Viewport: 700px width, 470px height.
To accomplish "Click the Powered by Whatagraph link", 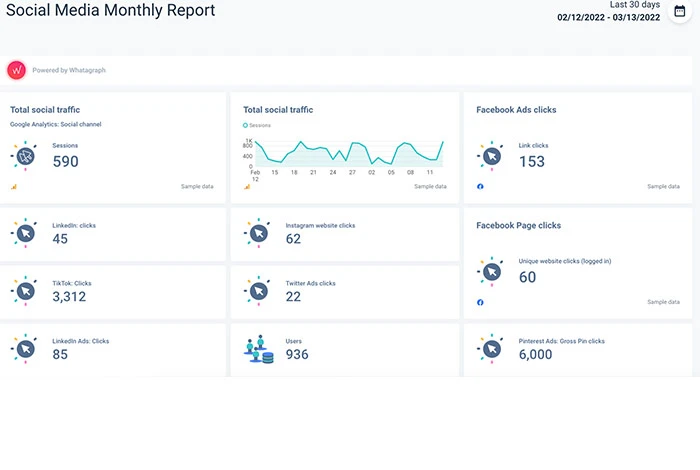I will coord(68,70).
